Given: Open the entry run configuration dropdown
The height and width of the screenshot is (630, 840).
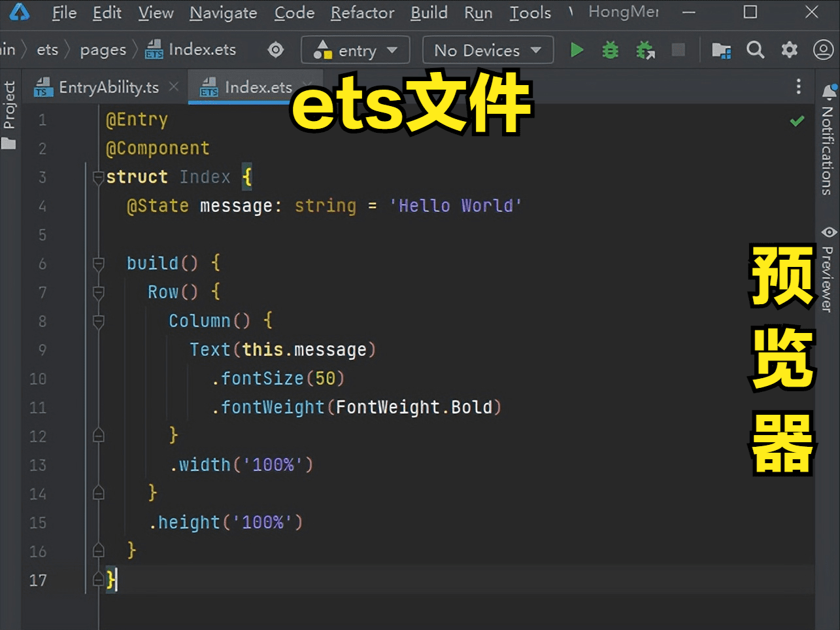Looking at the screenshot, I should (x=355, y=50).
